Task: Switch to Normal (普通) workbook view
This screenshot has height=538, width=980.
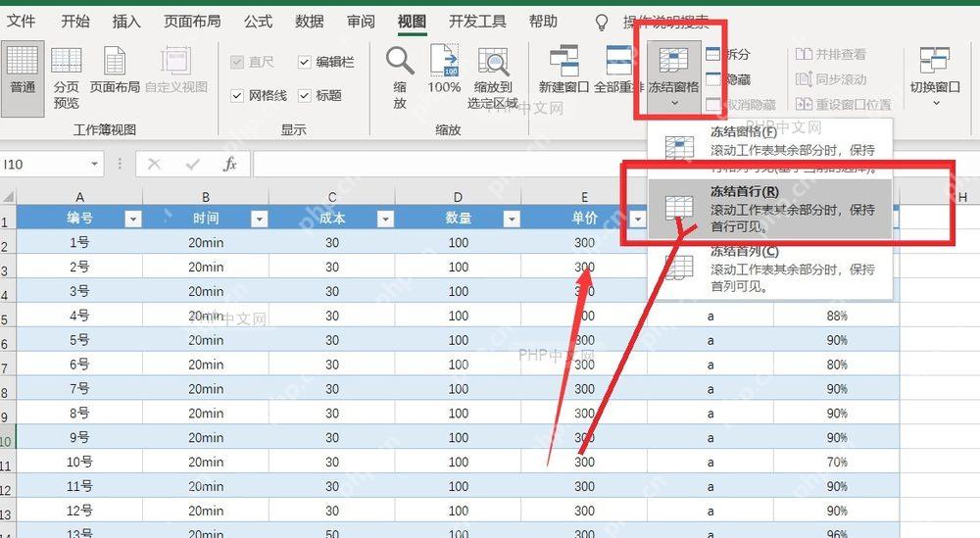Action: 23,78
